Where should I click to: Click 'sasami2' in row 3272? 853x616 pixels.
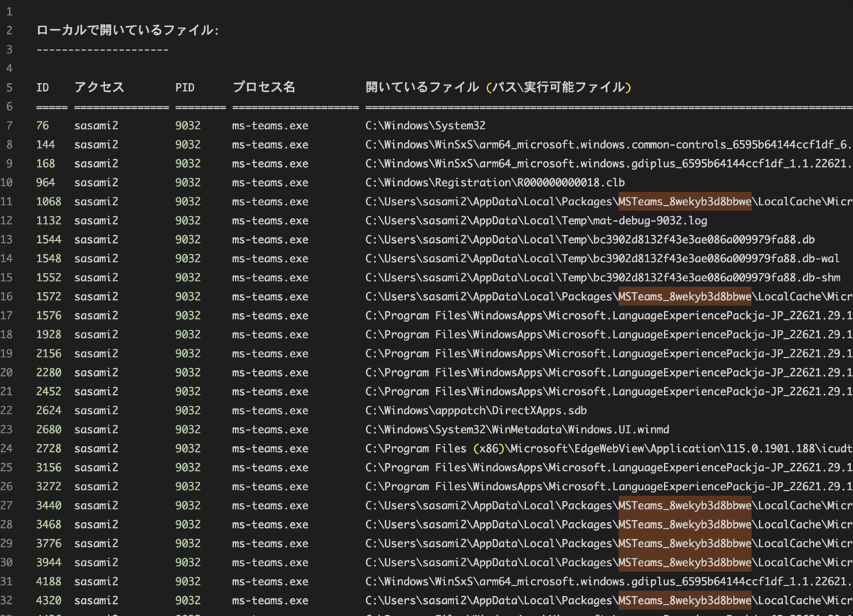(x=96, y=487)
